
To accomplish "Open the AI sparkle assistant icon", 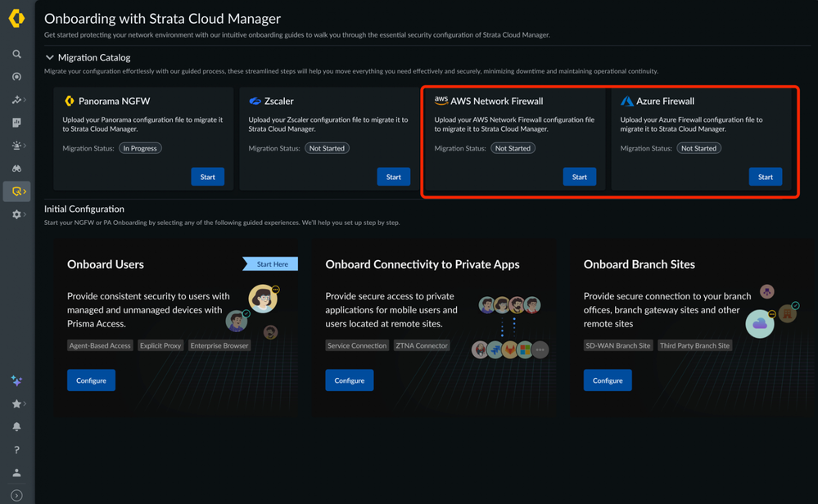I will [16, 381].
